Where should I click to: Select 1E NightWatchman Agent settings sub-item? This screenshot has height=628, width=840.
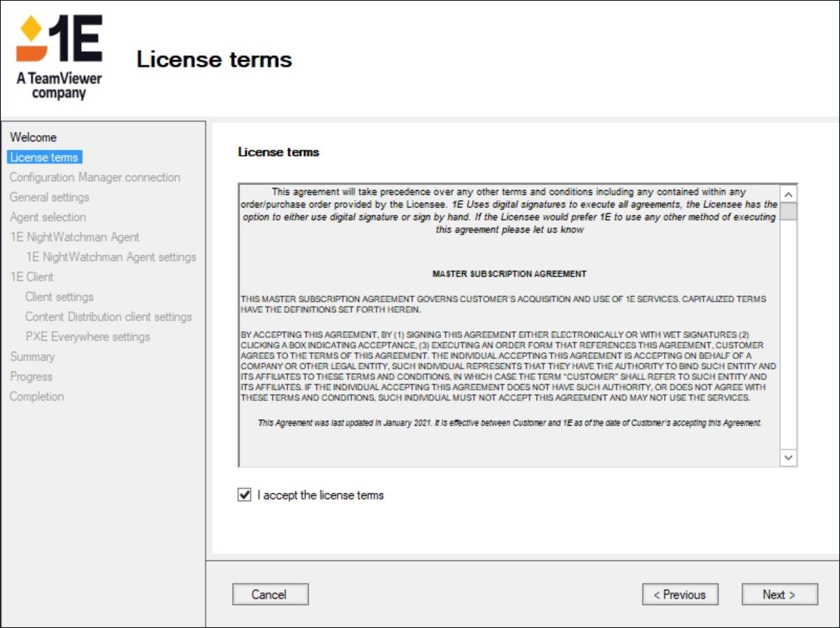[x=111, y=257]
